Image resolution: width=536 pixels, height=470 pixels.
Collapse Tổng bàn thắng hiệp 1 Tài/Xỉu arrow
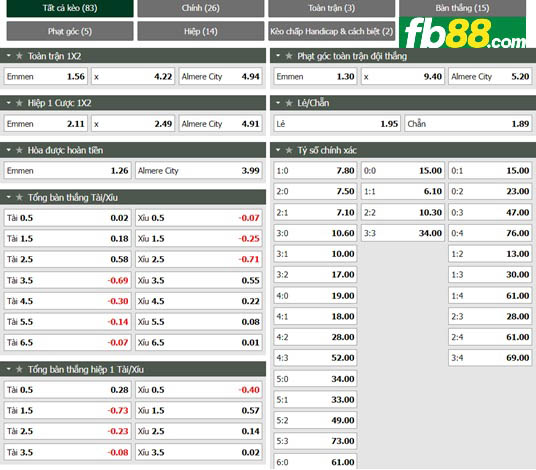9,369
